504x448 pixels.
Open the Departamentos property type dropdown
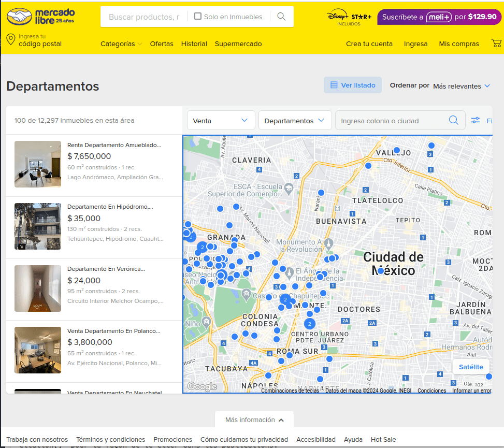295,121
